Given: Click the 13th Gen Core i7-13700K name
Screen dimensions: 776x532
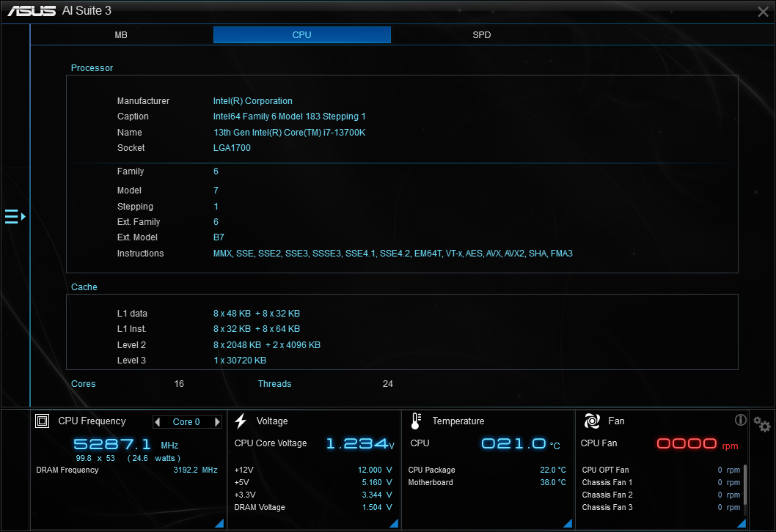Looking at the screenshot, I should point(290,133).
